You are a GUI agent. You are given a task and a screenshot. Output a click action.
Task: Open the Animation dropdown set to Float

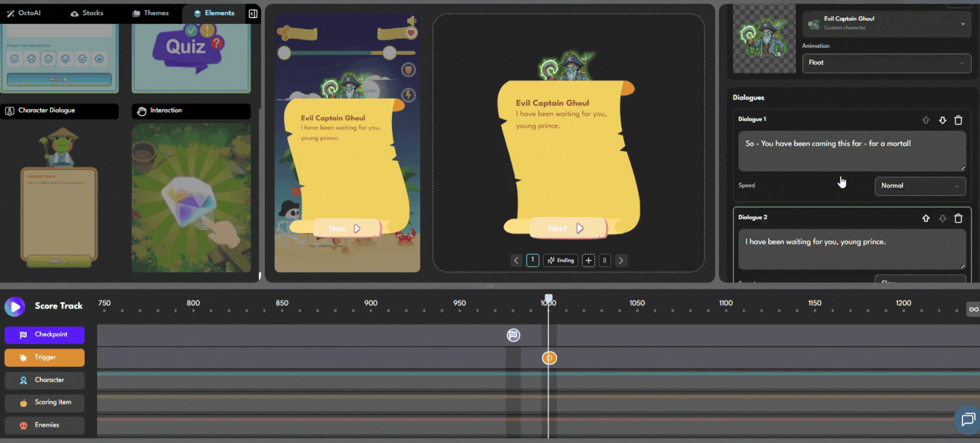886,63
